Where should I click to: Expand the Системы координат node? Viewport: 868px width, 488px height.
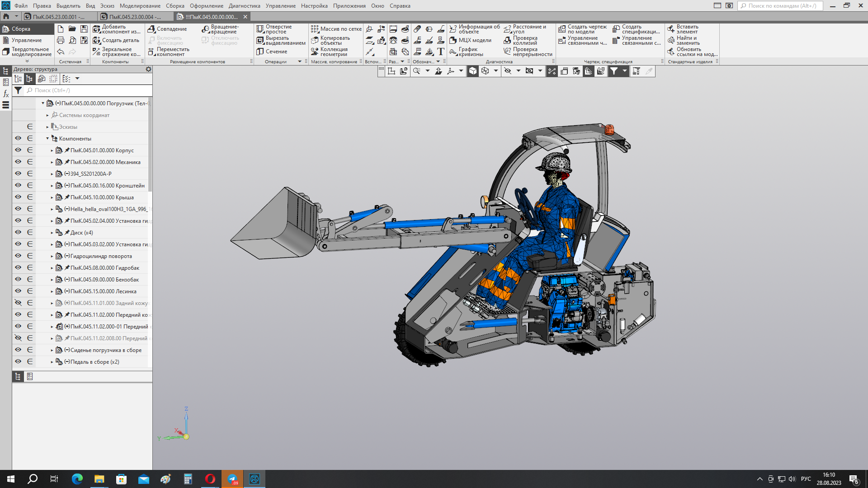(47, 115)
